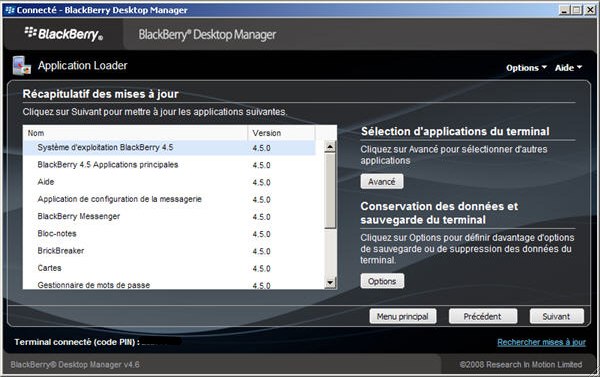This screenshot has width=600, height=377.
Task: Click the BlackBerry logo in header
Action: [x=64, y=34]
